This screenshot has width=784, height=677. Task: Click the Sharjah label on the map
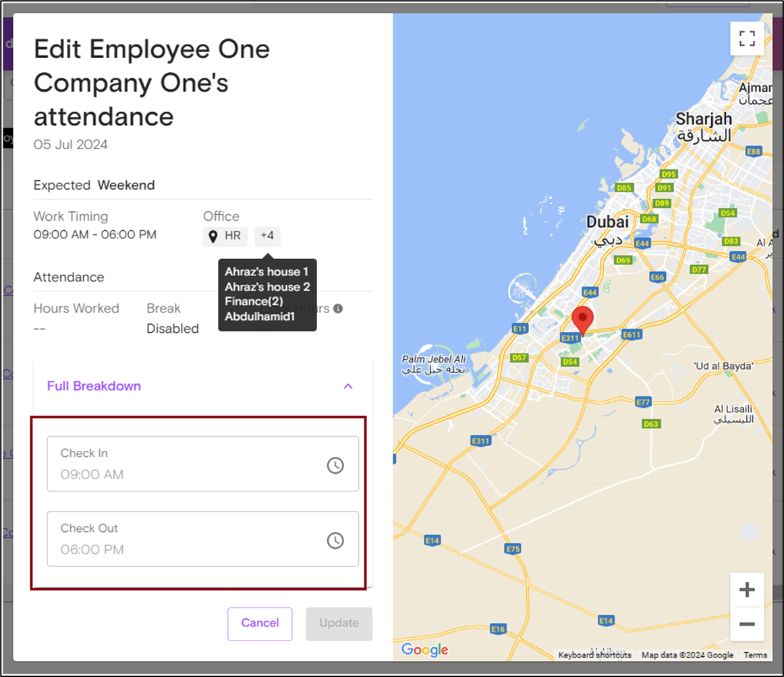(703, 119)
